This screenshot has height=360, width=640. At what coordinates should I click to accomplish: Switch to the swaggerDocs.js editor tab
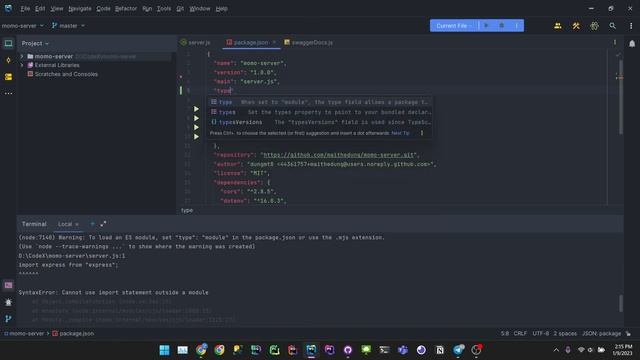pyautogui.click(x=309, y=42)
